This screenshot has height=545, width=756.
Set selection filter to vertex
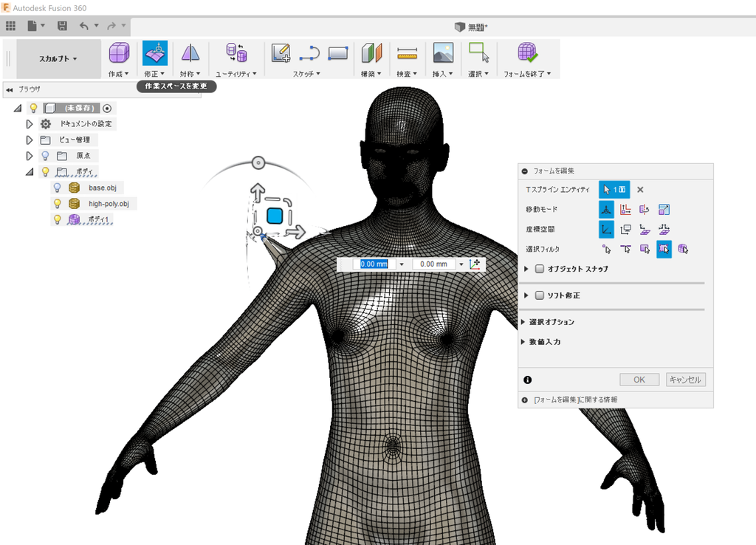[606, 249]
